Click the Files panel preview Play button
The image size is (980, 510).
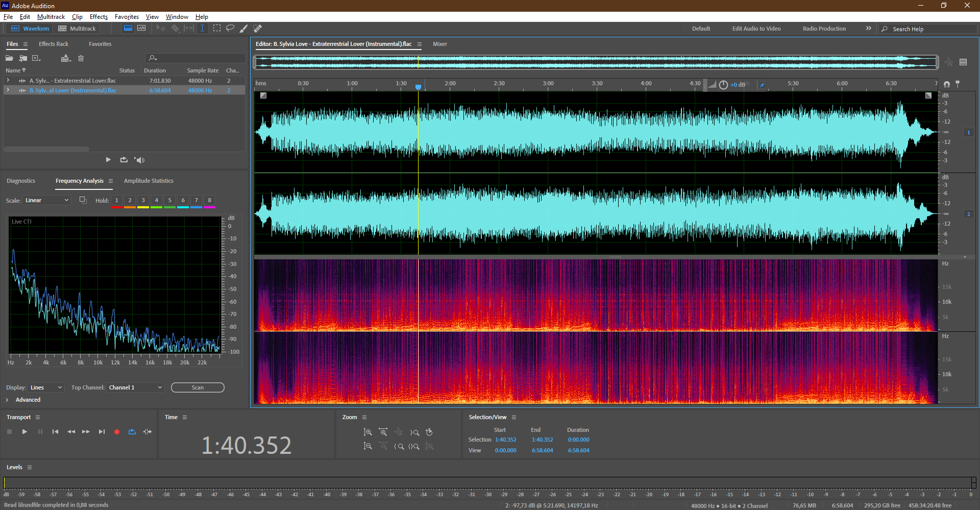pyautogui.click(x=108, y=160)
